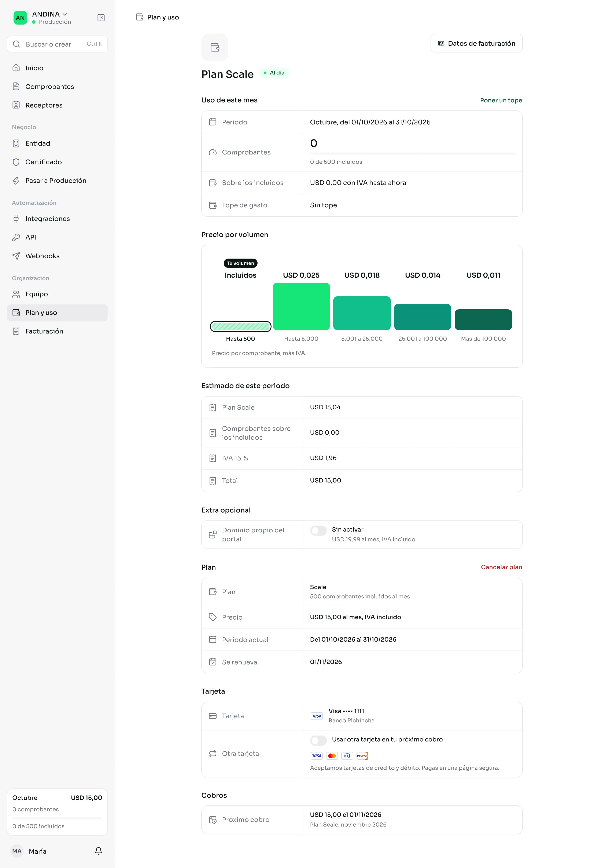Click the search magnifier icon
The height and width of the screenshot is (868, 609).
(x=17, y=44)
